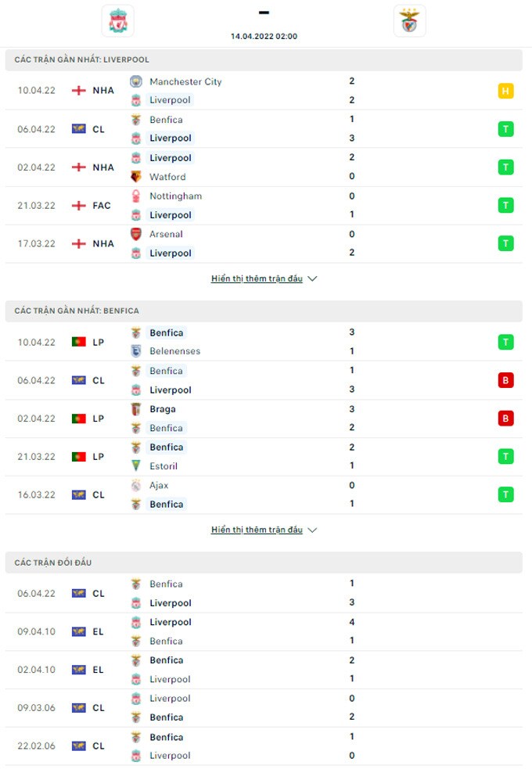Click the green T badge for Ajax match
This screenshot has height=769, width=532.
[x=505, y=494]
